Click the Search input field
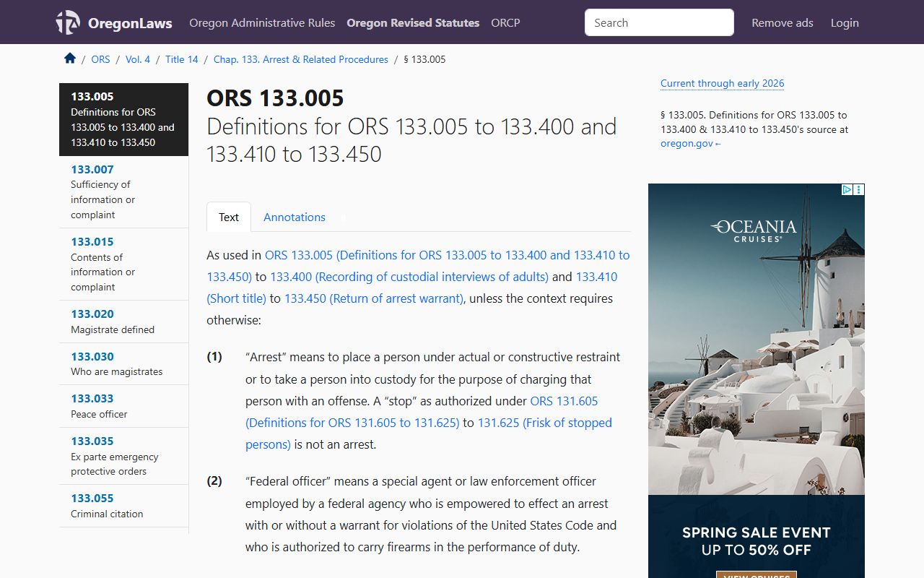Image resolution: width=924 pixels, height=578 pixels. [x=659, y=22]
